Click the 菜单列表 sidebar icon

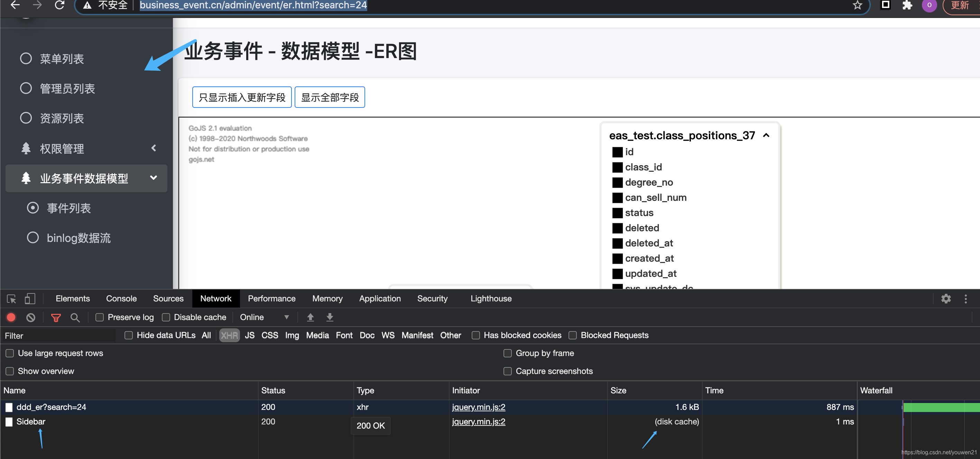(24, 58)
